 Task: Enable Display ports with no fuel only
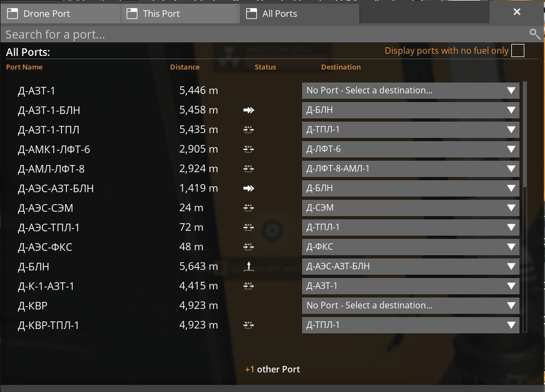click(x=517, y=50)
